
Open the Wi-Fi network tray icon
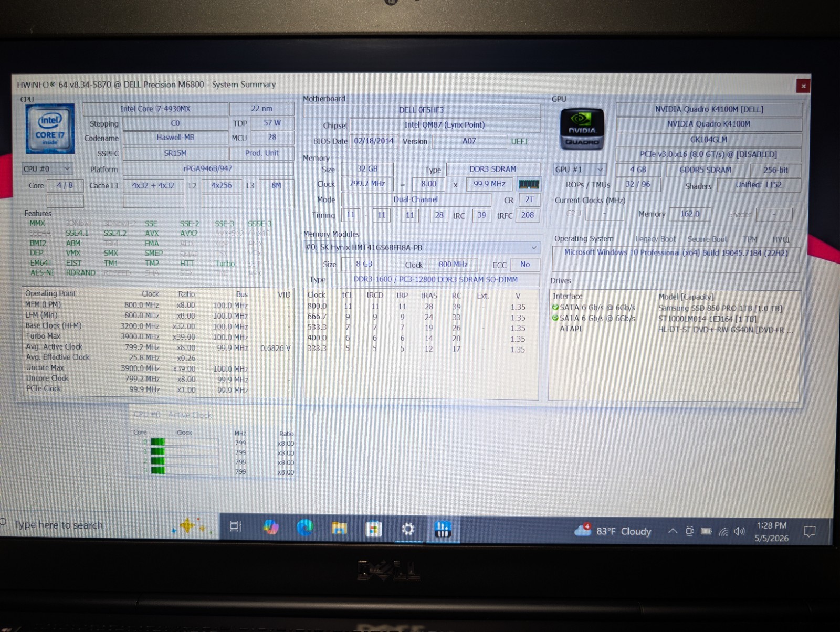point(723,532)
